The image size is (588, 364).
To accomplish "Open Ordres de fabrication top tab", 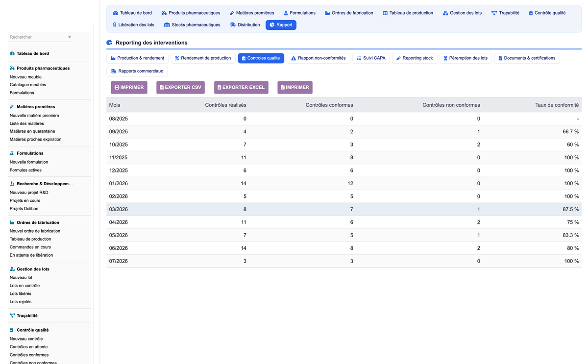I will click(349, 13).
